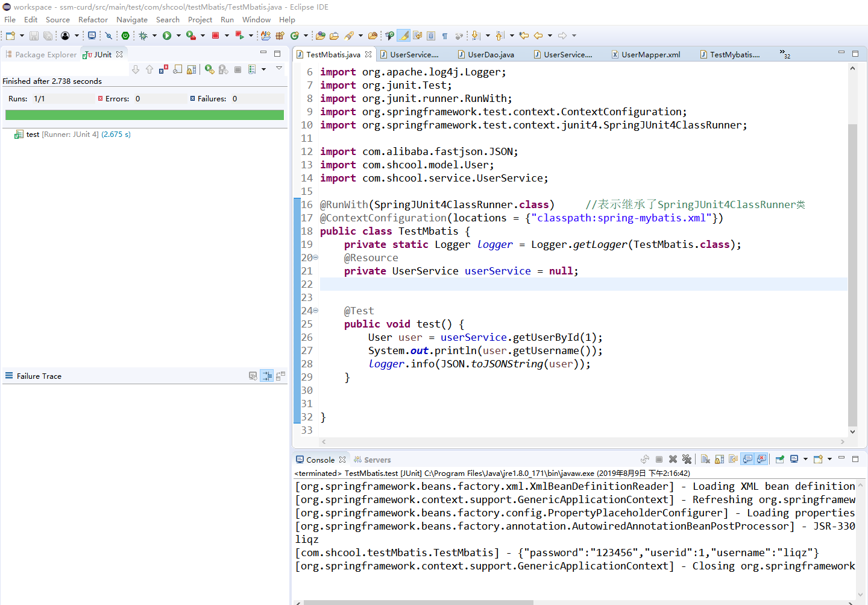Toggle Show Console on standard error
Screen dimensions: 868x605
point(761,460)
